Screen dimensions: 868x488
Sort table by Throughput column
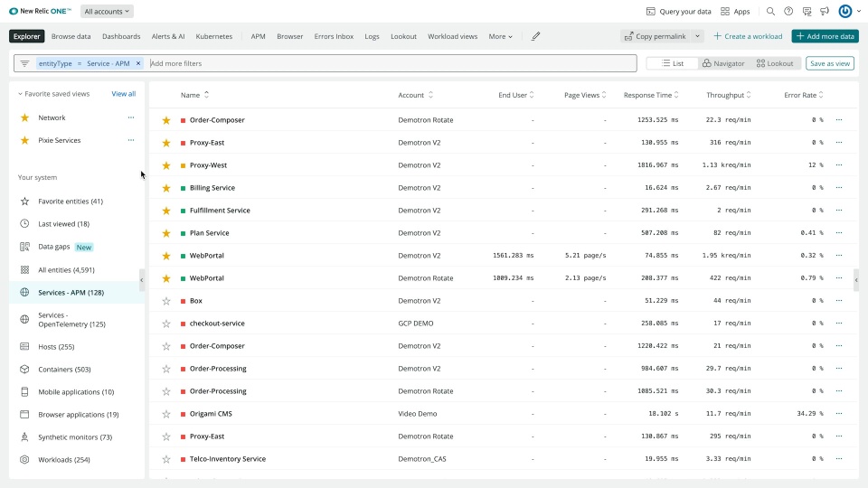[729, 95]
